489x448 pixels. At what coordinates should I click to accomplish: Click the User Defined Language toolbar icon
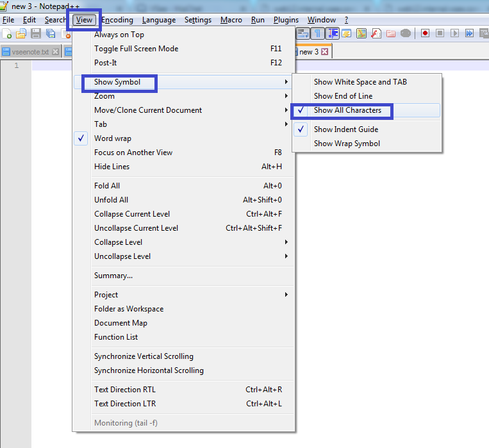pos(347,33)
